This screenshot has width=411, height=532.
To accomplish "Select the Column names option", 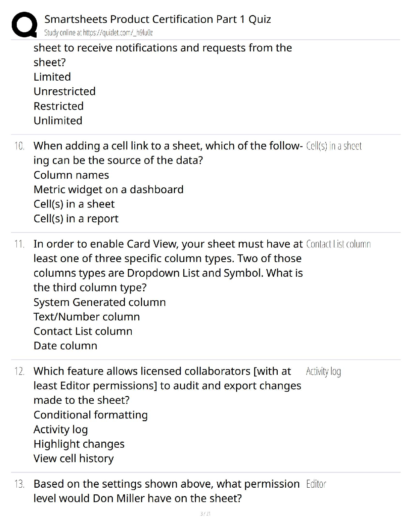I will click(x=71, y=175).
